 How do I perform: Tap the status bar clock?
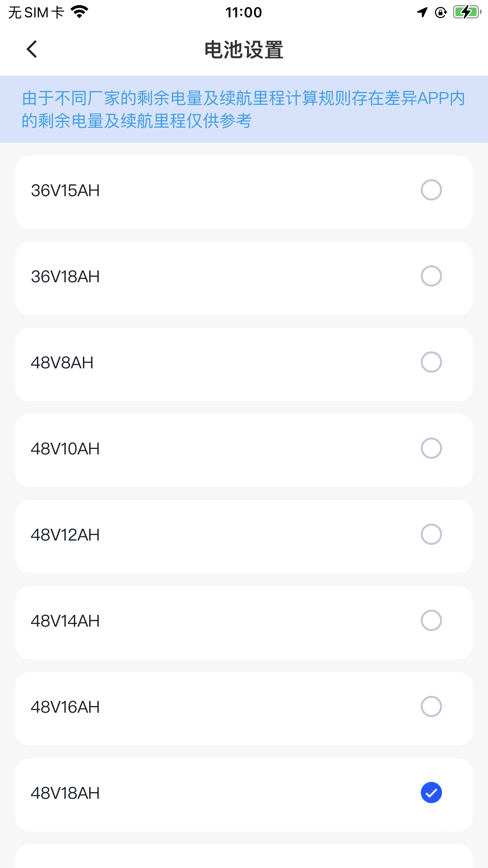(x=244, y=12)
